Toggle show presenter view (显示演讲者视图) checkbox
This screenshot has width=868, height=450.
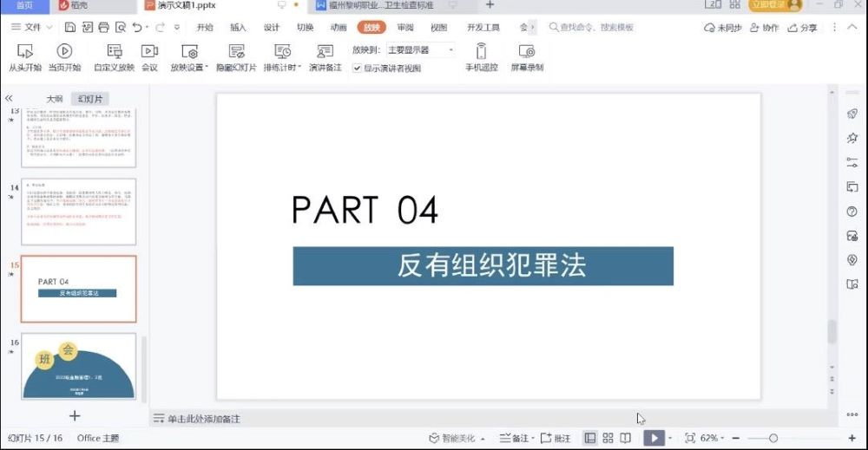tap(358, 68)
